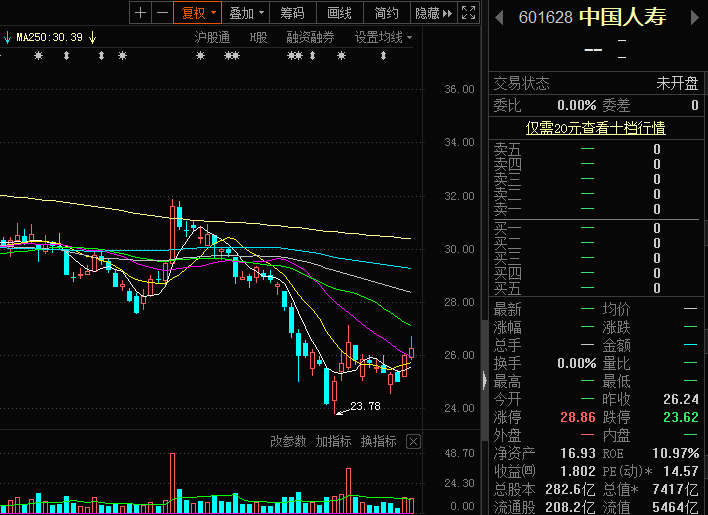Toggle the 筹码 chip distribution view
Image resolution: width=708 pixels, height=515 pixels.
(293, 13)
